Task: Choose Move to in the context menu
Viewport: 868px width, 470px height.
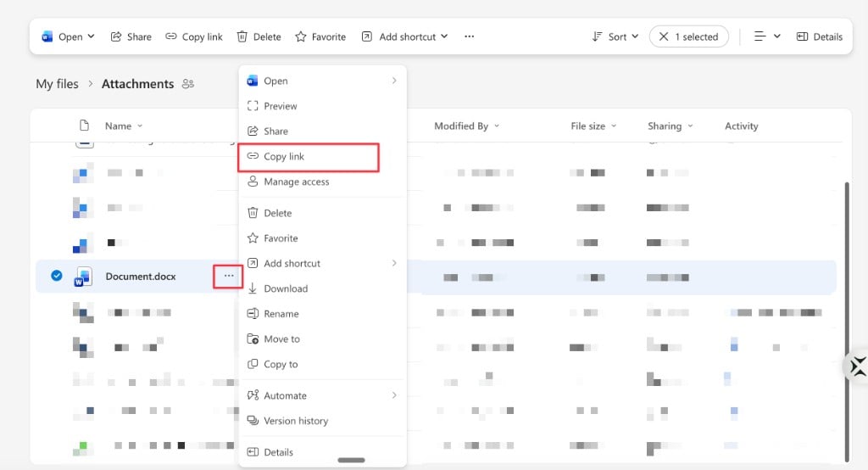Action: coord(322,339)
